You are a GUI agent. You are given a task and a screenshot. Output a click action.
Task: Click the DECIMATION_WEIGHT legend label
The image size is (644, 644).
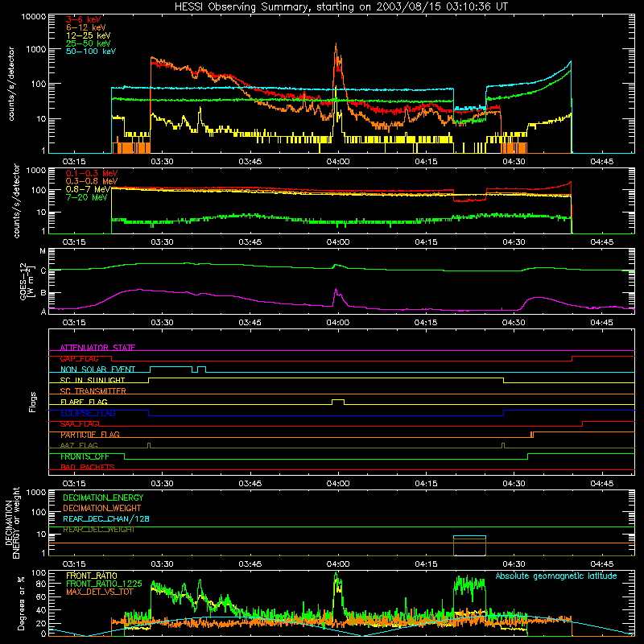(x=102, y=508)
